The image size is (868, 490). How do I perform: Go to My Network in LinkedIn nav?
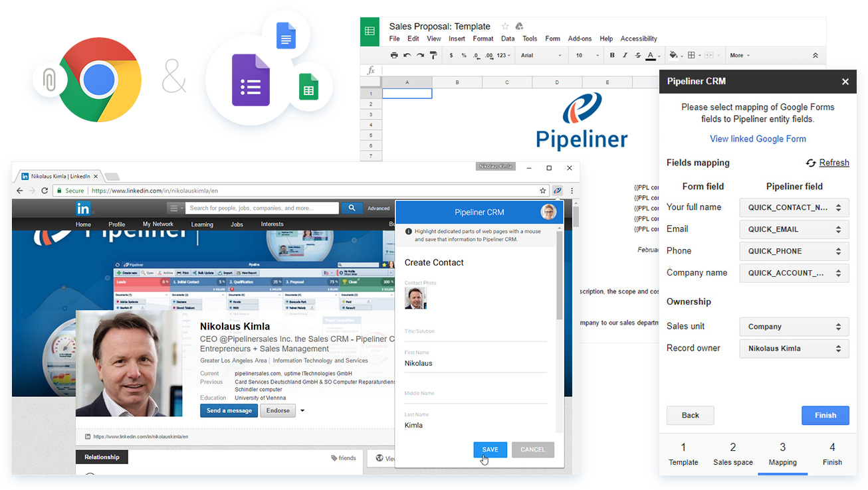(158, 224)
